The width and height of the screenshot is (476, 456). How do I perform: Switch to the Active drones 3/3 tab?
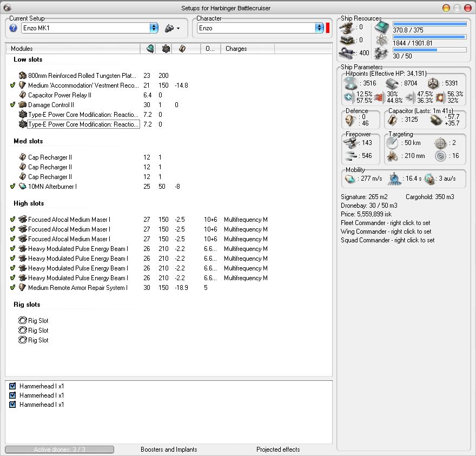[x=59, y=450]
